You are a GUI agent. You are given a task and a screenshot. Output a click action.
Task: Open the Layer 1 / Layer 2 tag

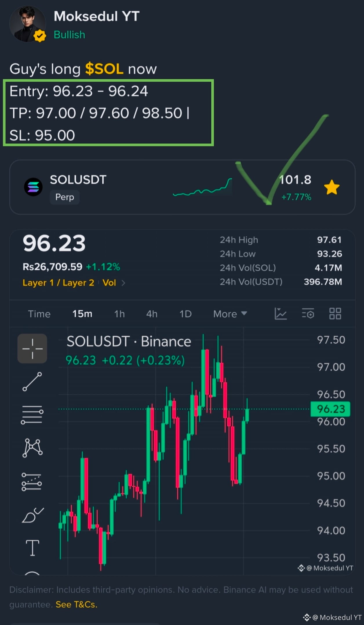pos(58,283)
